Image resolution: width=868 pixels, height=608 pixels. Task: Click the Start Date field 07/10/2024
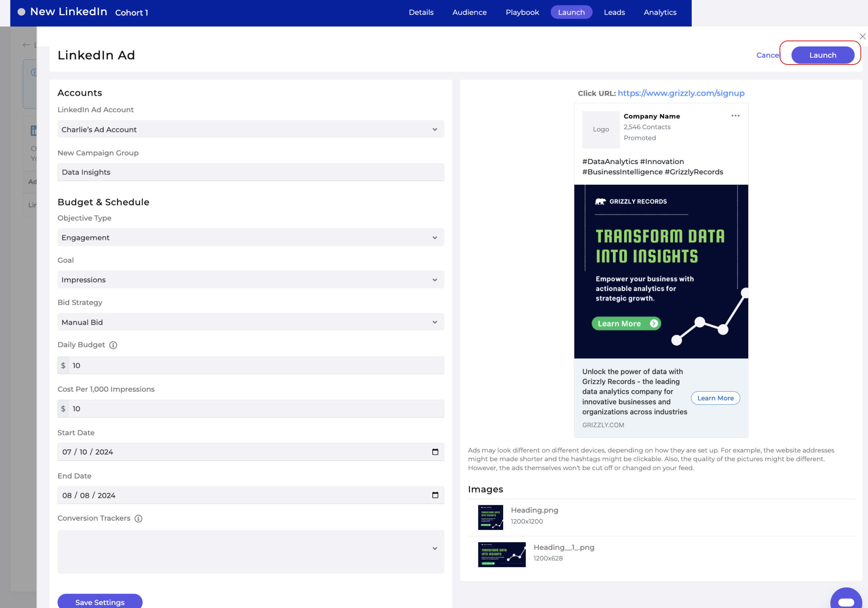(251, 452)
